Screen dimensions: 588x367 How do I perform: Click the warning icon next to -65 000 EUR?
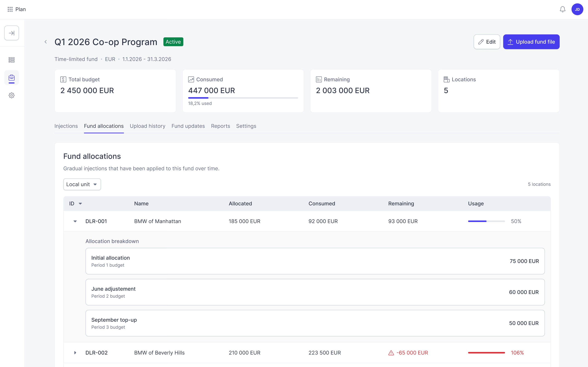tap(391, 353)
